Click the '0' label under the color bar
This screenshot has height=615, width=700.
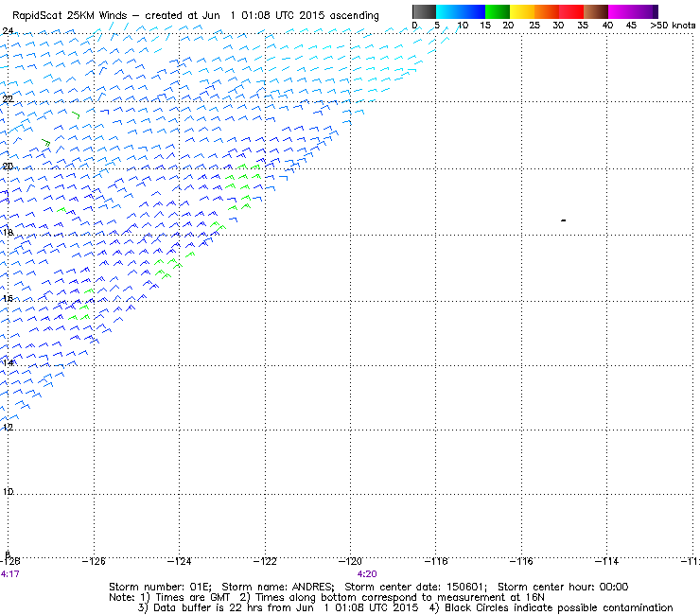point(414,25)
